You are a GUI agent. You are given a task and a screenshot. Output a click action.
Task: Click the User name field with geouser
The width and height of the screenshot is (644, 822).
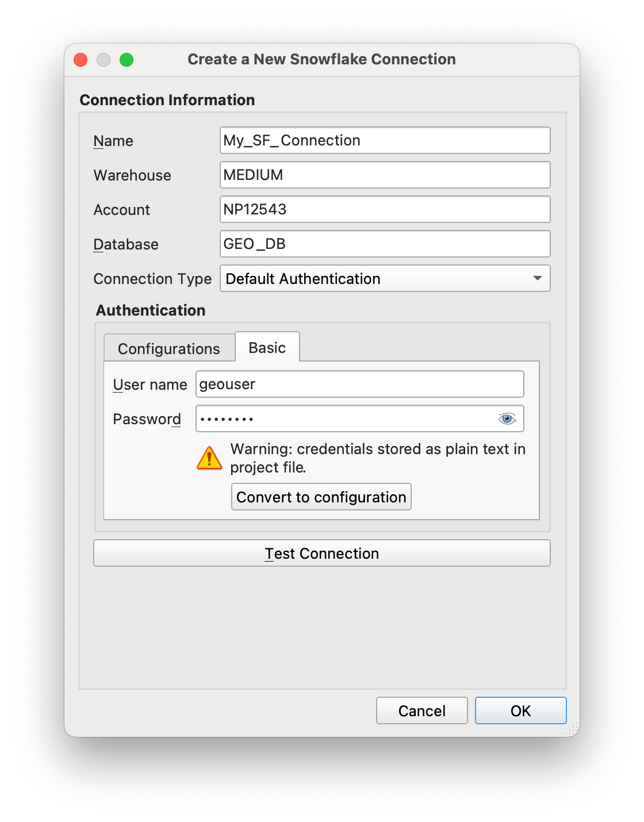click(360, 384)
